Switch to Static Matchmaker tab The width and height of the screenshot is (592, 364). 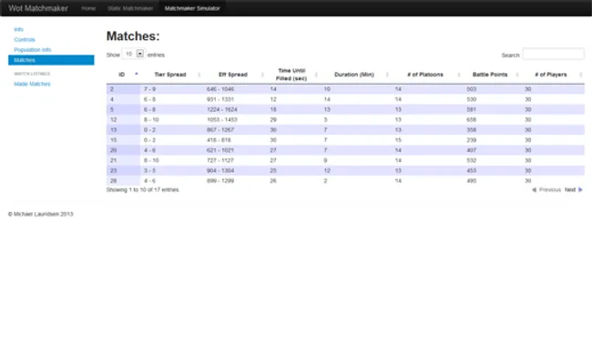point(130,7)
